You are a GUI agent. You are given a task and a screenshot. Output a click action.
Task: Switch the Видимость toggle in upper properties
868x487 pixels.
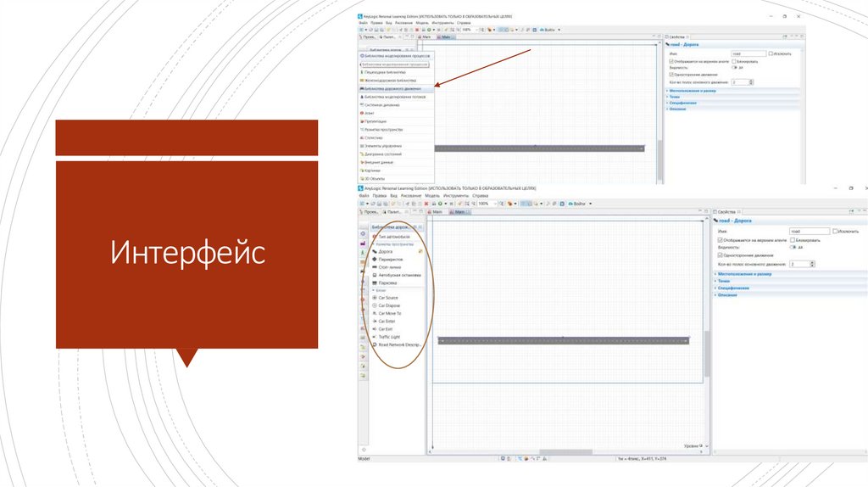(735, 68)
